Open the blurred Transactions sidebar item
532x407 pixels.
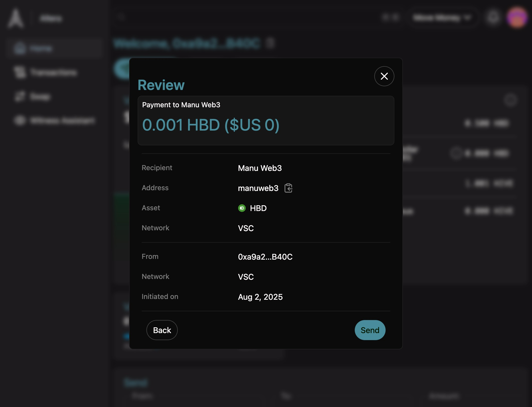(x=55, y=72)
